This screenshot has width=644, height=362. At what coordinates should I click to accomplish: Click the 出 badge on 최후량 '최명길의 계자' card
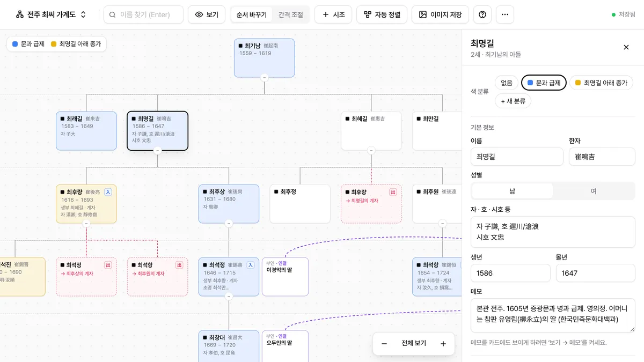(393, 192)
